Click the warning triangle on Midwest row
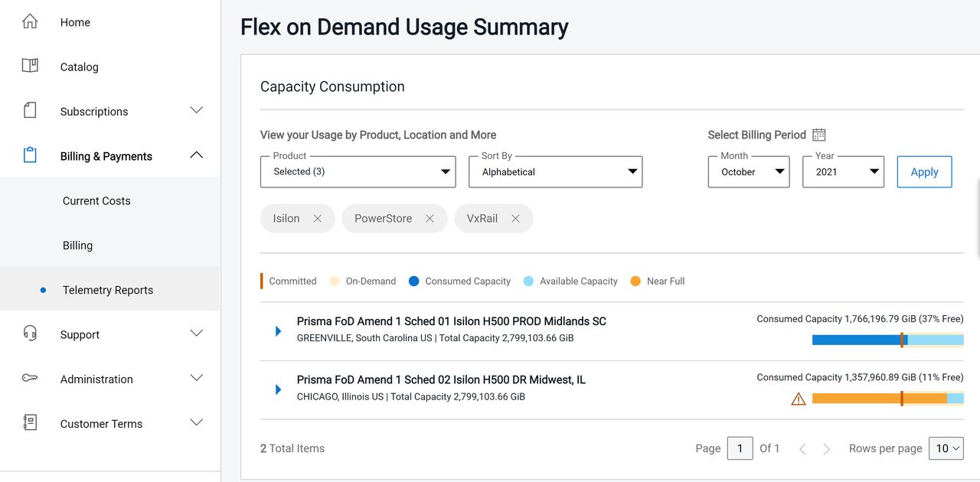 tap(799, 399)
